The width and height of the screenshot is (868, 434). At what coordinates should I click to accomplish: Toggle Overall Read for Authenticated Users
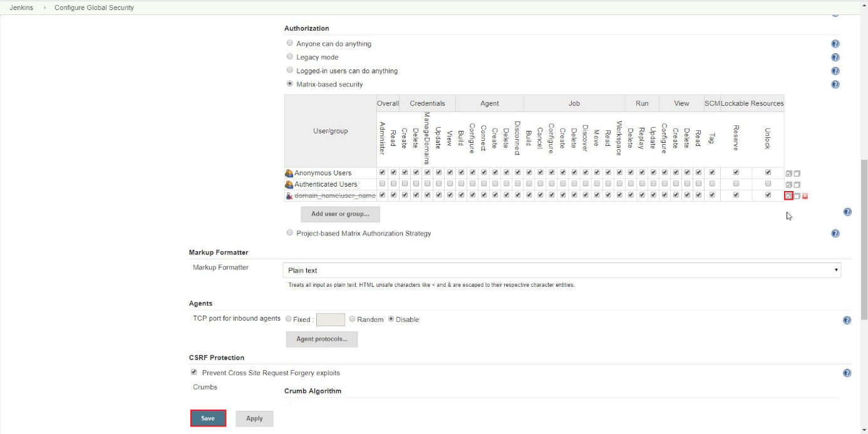(x=393, y=184)
